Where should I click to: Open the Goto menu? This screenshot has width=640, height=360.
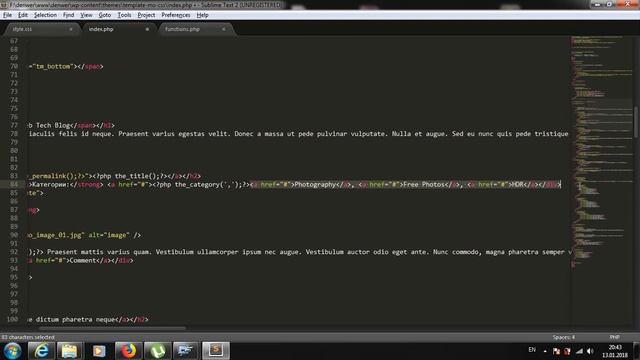pyautogui.click(x=104, y=15)
